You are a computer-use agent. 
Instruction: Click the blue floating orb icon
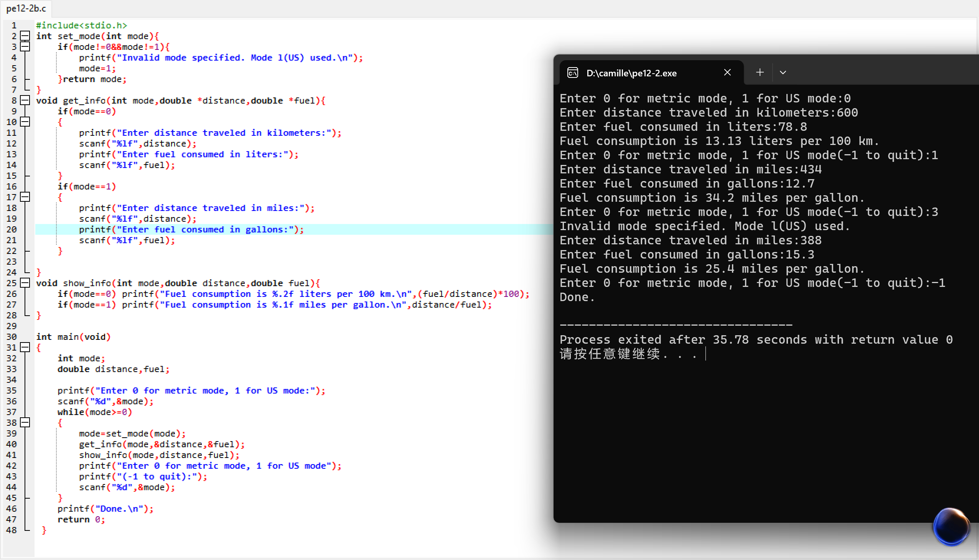pyautogui.click(x=951, y=527)
